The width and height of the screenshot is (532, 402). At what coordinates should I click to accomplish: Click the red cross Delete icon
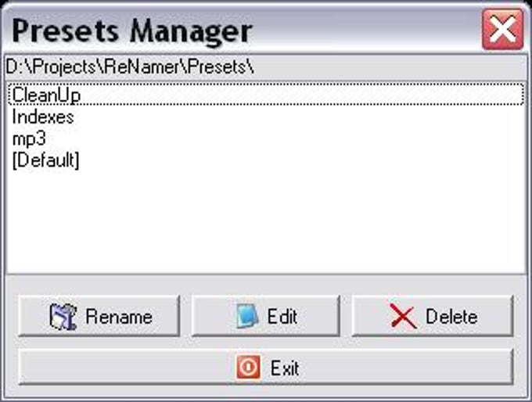coord(403,316)
